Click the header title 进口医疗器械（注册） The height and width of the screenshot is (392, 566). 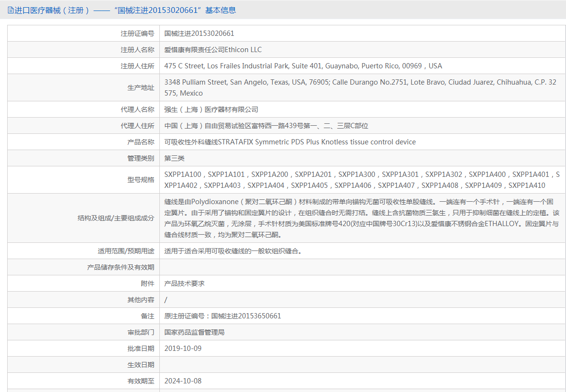[x=52, y=10]
